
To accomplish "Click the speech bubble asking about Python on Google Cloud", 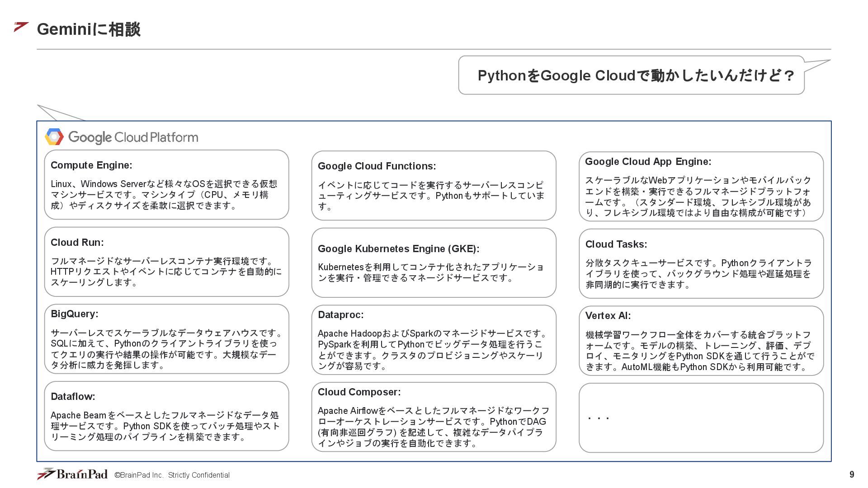I will coord(631,75).
